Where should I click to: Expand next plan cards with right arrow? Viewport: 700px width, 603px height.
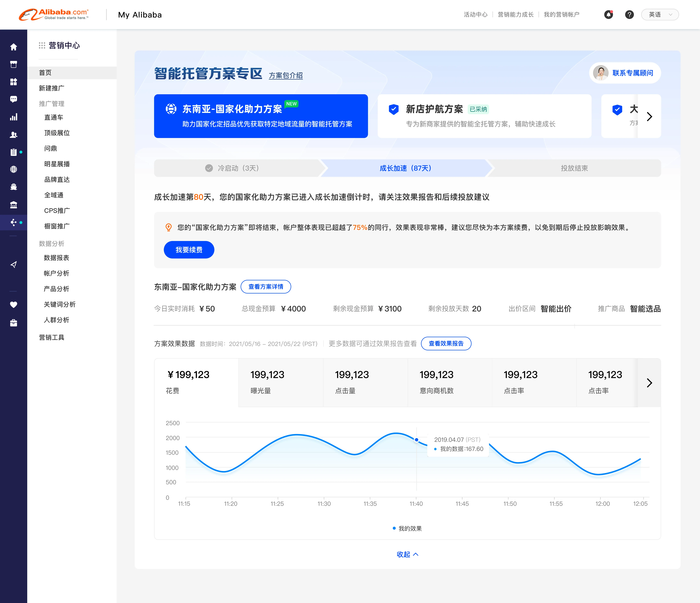coord(649,116)
